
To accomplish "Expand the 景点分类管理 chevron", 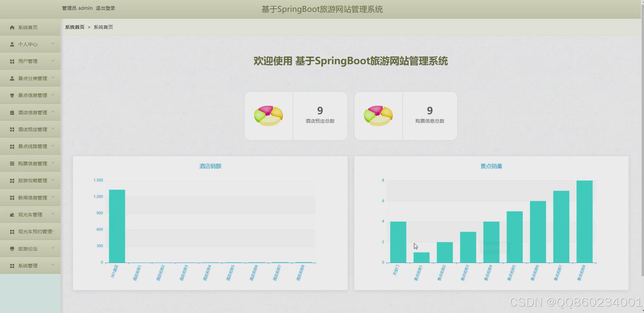I will click(53, 78).
